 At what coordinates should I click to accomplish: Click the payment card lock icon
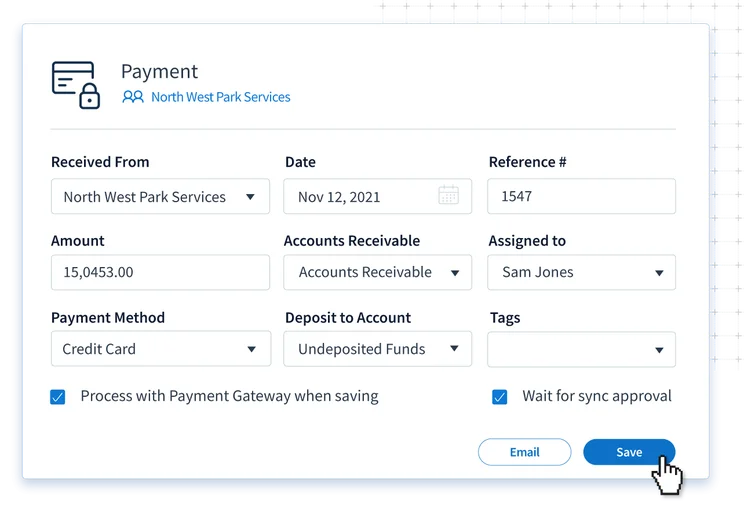point(76,85)
